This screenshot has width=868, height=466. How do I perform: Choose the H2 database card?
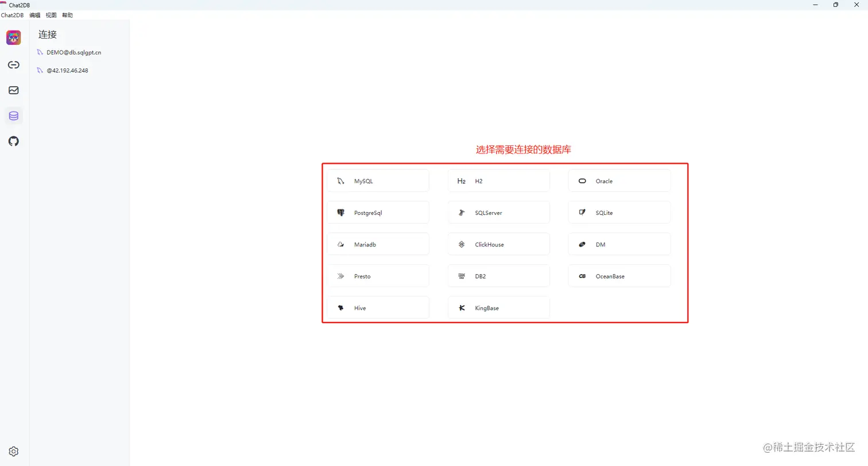[499, 181]
